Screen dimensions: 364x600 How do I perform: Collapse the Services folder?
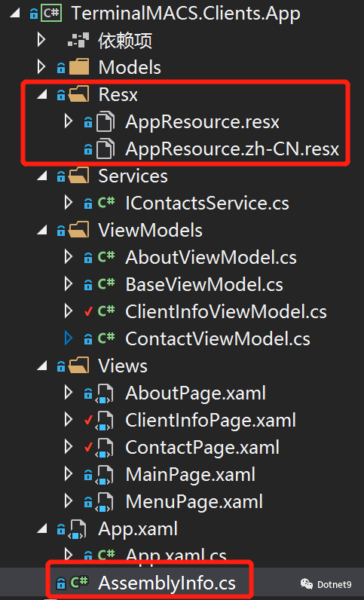tap(41, 177)
